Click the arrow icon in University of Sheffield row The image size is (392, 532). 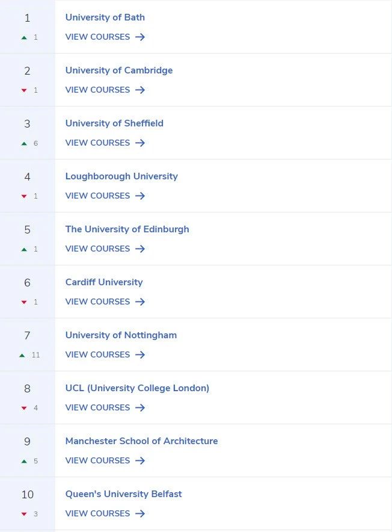[140, 143]
